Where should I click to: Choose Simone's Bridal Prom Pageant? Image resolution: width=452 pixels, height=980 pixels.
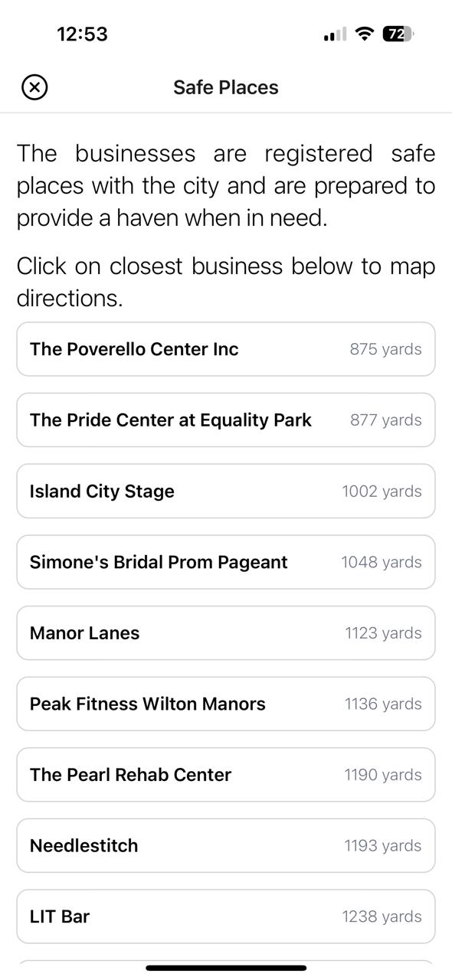point(226,562)
